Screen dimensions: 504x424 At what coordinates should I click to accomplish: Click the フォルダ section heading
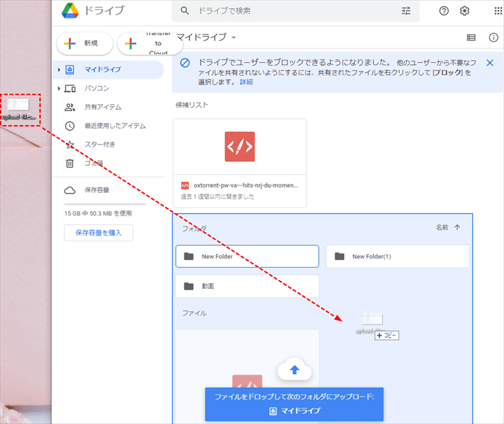pyautogui.click(x=194, y=228)
